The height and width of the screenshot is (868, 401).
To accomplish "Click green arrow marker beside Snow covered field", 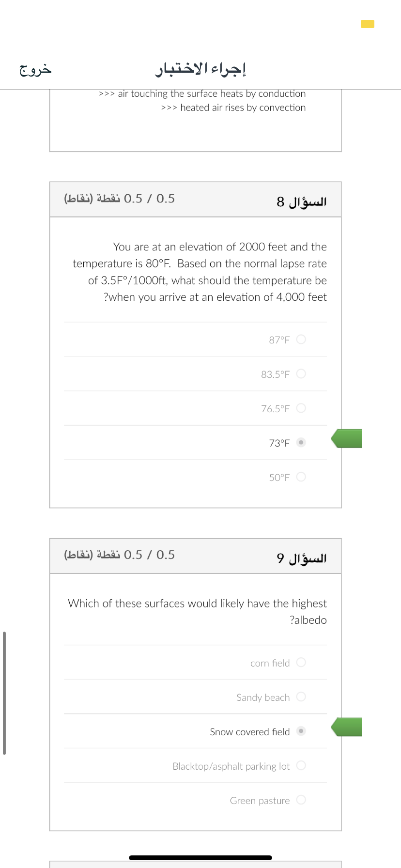I will (x=347, y=727).
